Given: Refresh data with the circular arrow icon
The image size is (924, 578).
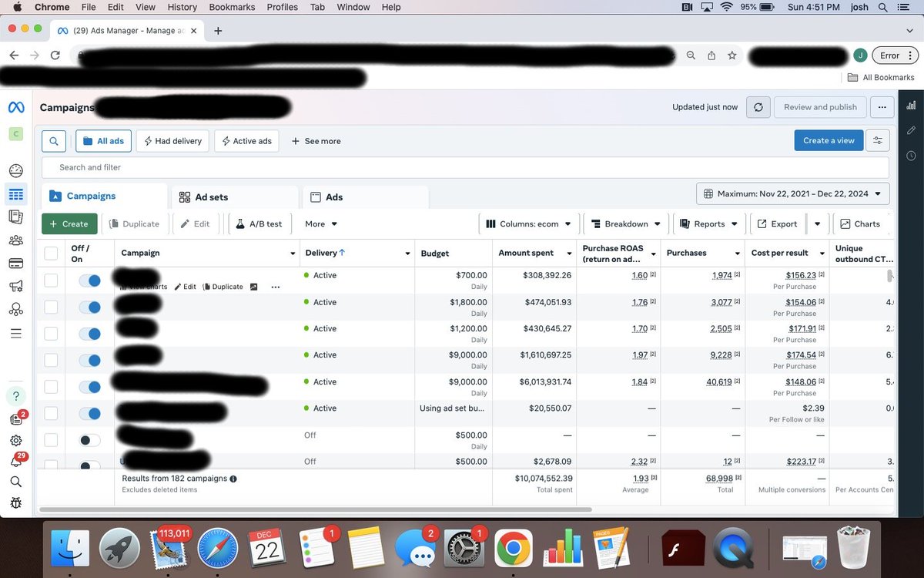Looking at the screenshot, I should (758, 107).
